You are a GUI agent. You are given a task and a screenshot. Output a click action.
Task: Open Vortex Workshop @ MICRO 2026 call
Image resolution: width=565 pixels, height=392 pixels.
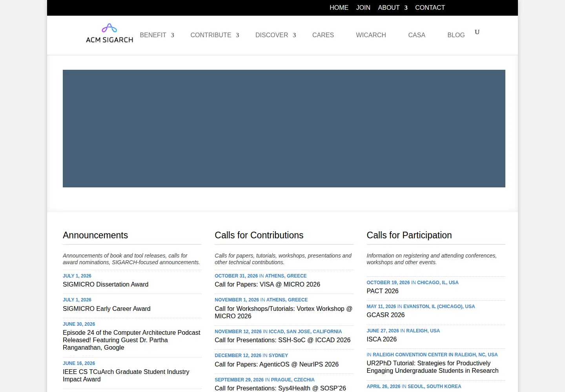283,312
